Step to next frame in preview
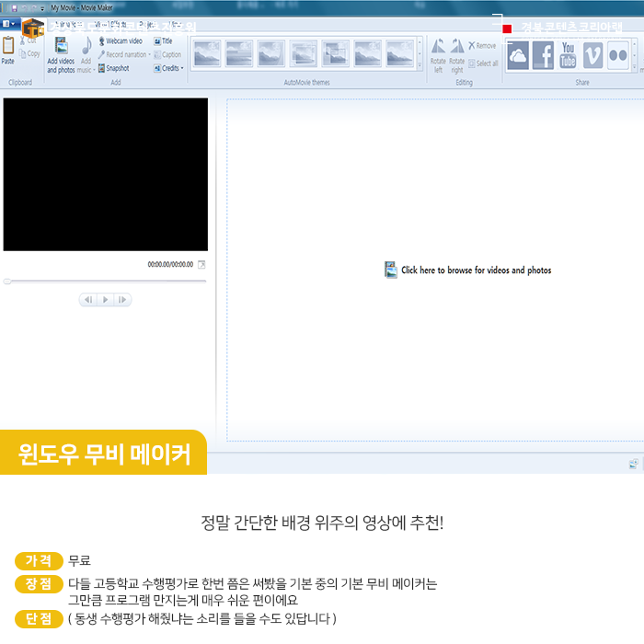 (122, 300)
